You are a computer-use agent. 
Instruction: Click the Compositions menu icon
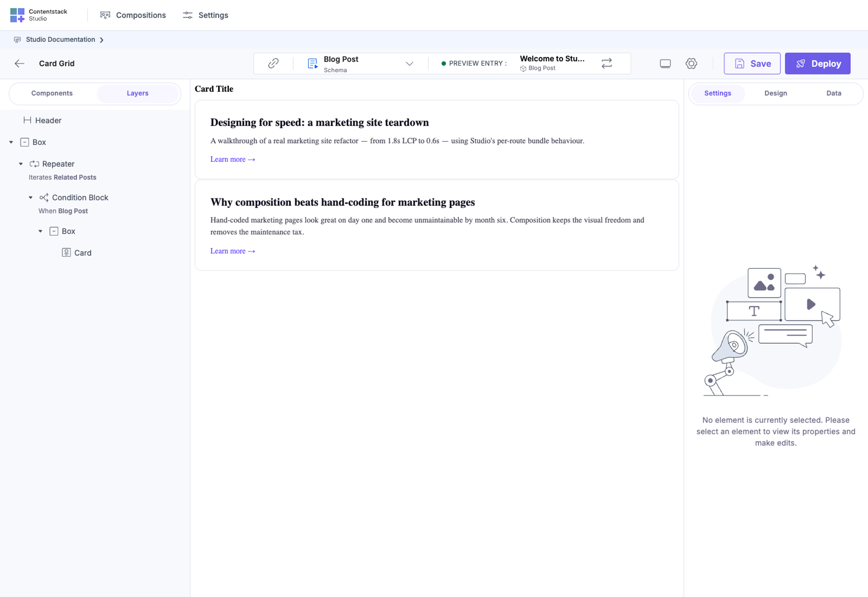(105, 15)
